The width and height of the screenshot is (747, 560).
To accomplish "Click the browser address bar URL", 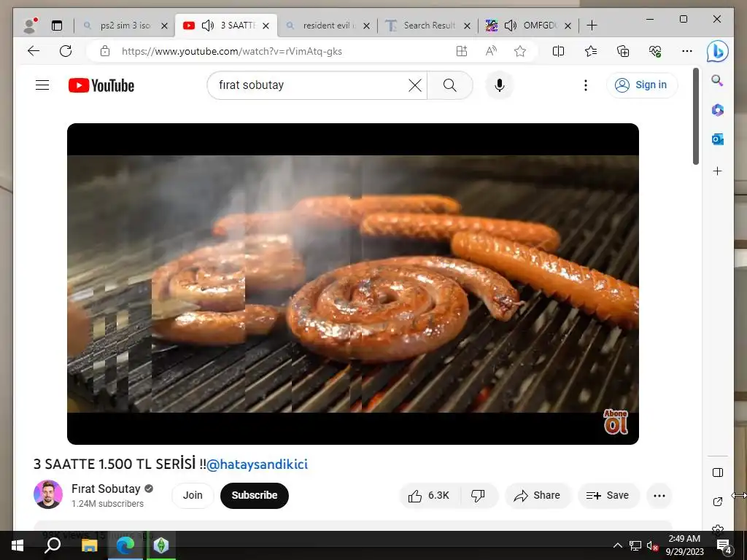I will pyautogui.click(x=231, y=51).
